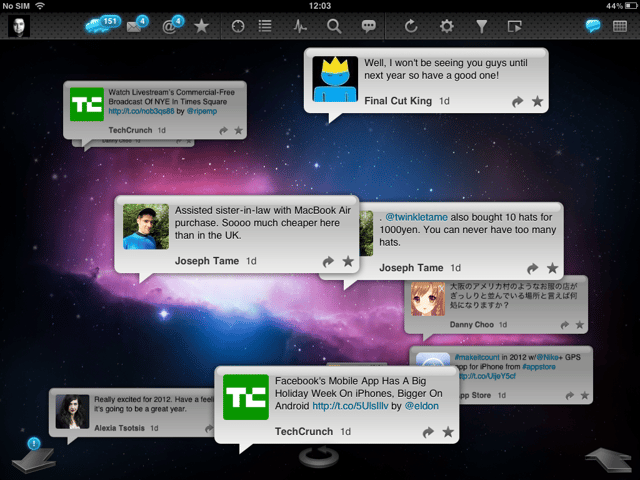Tap profile avatar in top-left corner
Screen dimensions: 640x480
[19, 27]
